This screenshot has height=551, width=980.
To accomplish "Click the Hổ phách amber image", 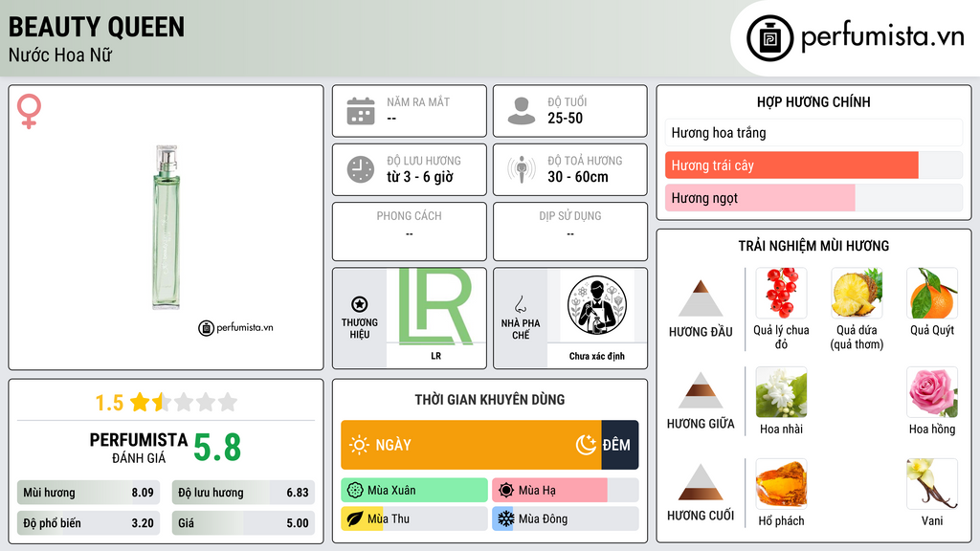I will 781,483.
